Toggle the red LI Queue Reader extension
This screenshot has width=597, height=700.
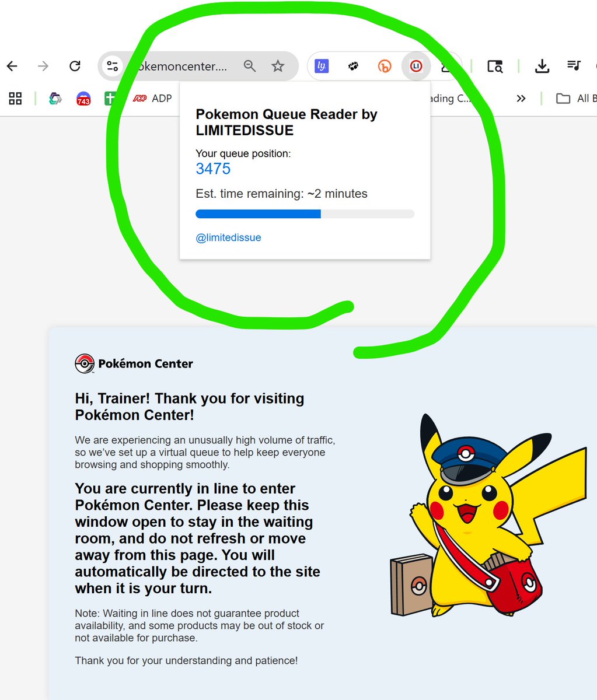coord(416,66)
